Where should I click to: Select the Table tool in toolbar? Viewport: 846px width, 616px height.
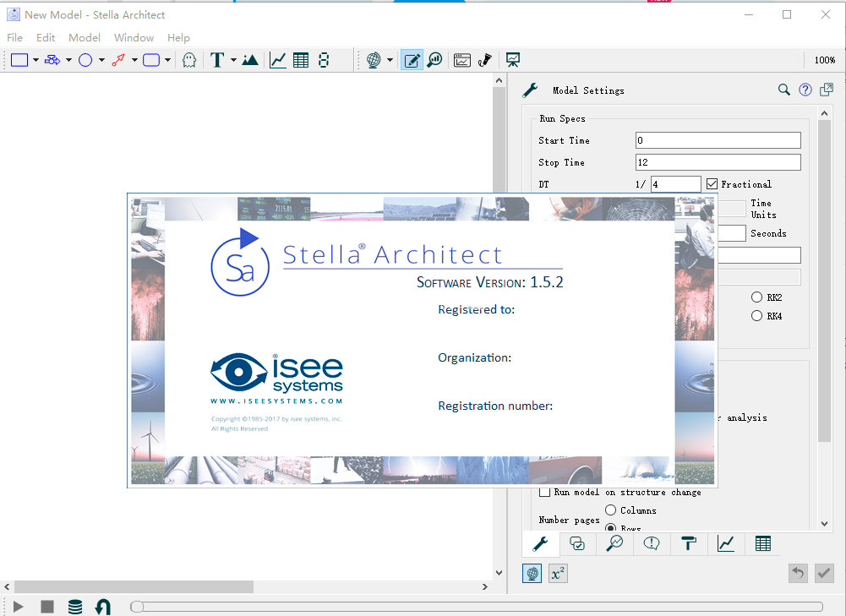(301, 60)
